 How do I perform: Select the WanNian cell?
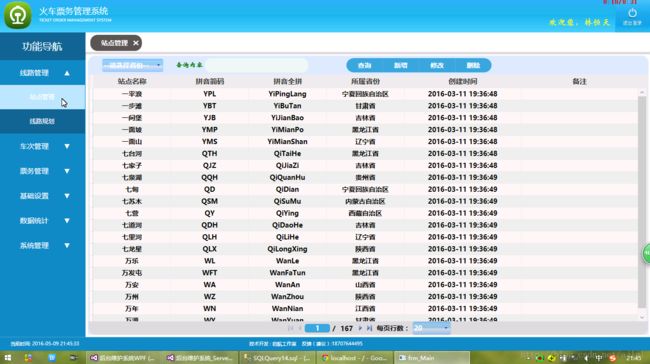(x=287, y=309)
